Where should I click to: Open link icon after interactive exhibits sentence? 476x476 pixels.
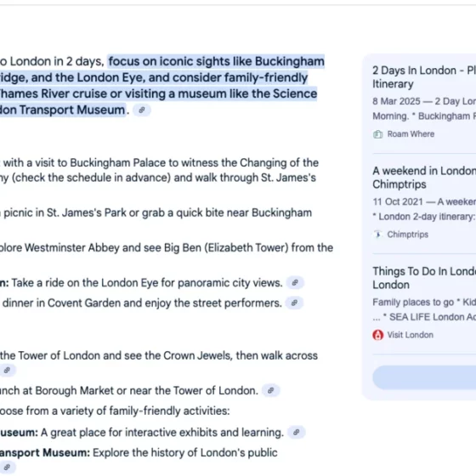(297, 433)
